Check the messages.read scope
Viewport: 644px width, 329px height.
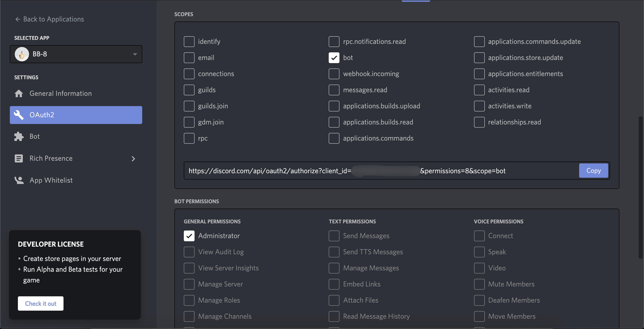[x=334, y=90]
